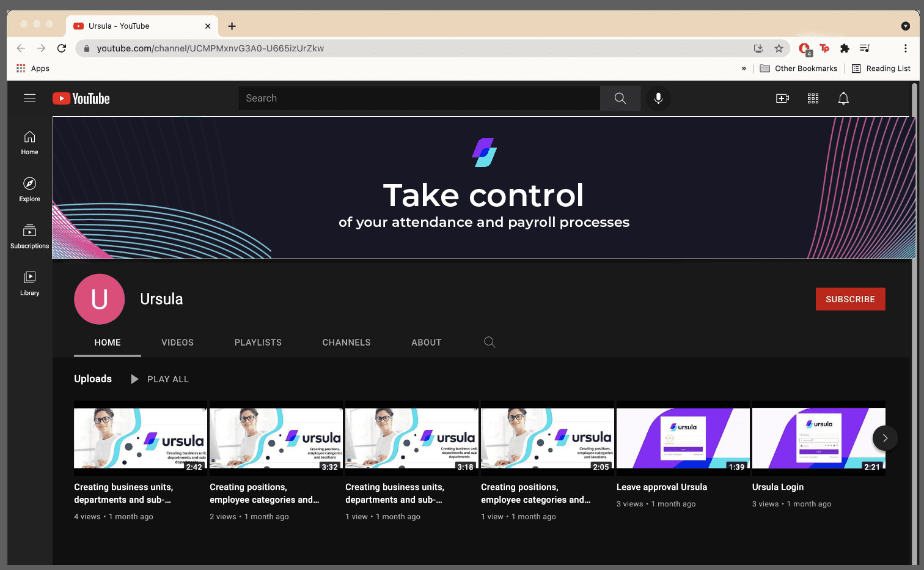
Task: Switch to the PLAYLISTS channel tab
Action: [258, 342]
